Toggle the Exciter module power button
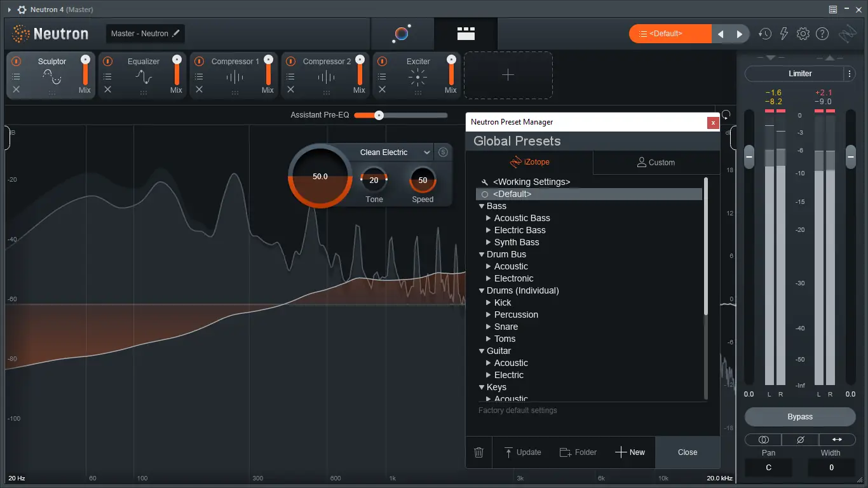The width and height of the screenshot is (868, 488). point(382,62)
